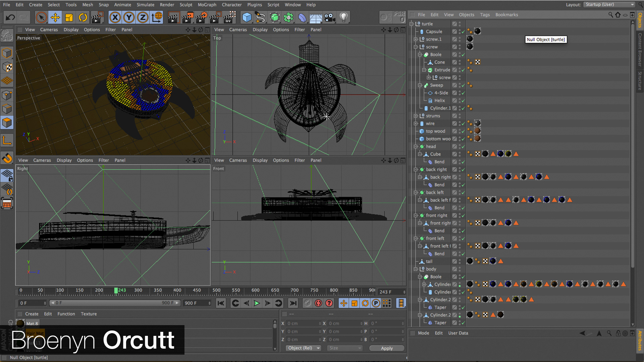Click the Apply button
644x362 pixels.
[x=387, y=348]
